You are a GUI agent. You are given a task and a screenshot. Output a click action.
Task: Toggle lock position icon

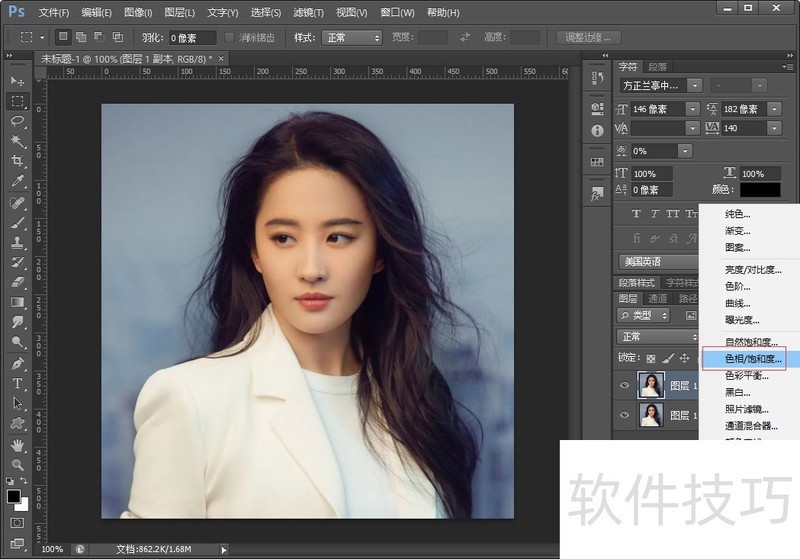tap(684, 359)
